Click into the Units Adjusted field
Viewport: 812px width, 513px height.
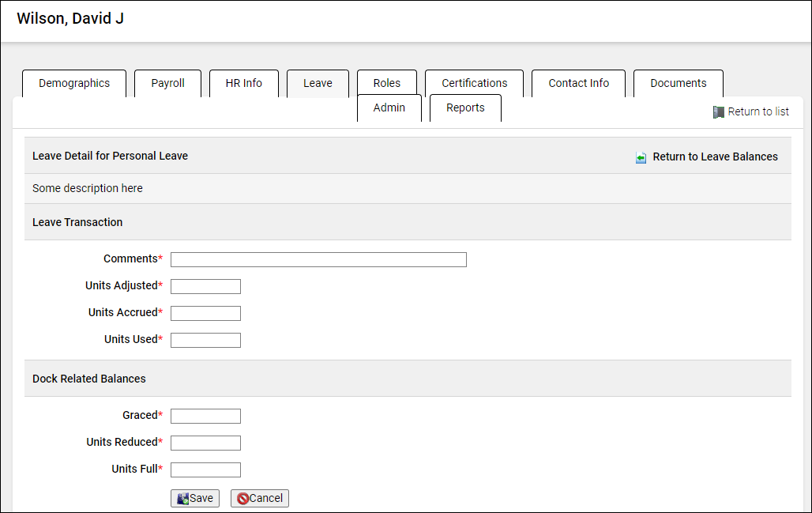point(205,286)
